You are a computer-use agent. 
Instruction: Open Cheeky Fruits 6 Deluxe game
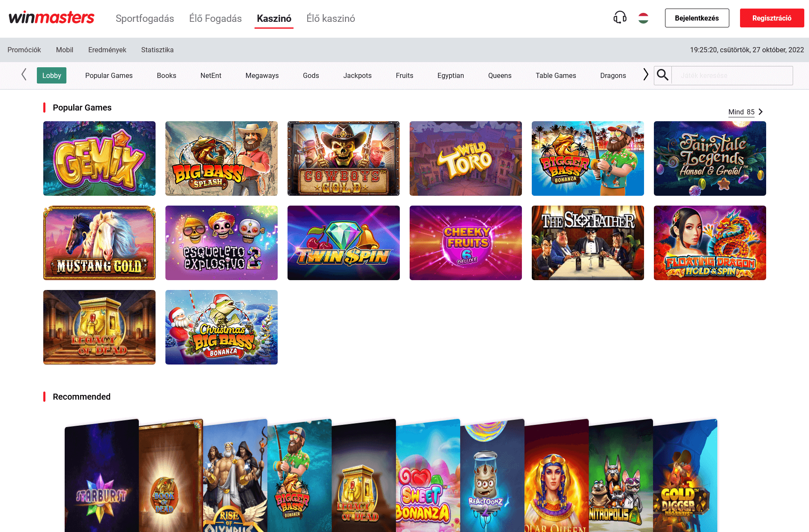[x=466, y=243]
